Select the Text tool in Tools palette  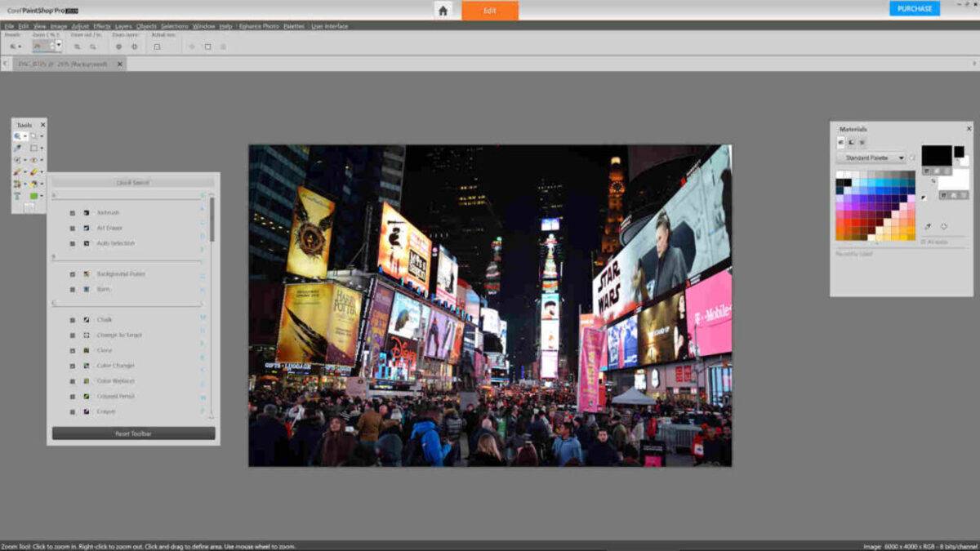coord(17,196)
